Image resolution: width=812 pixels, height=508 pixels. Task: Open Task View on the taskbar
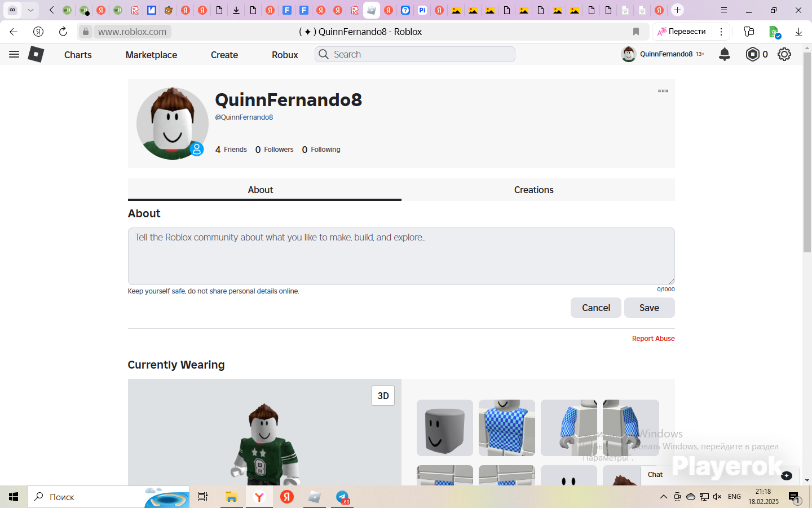pos(203,497)
